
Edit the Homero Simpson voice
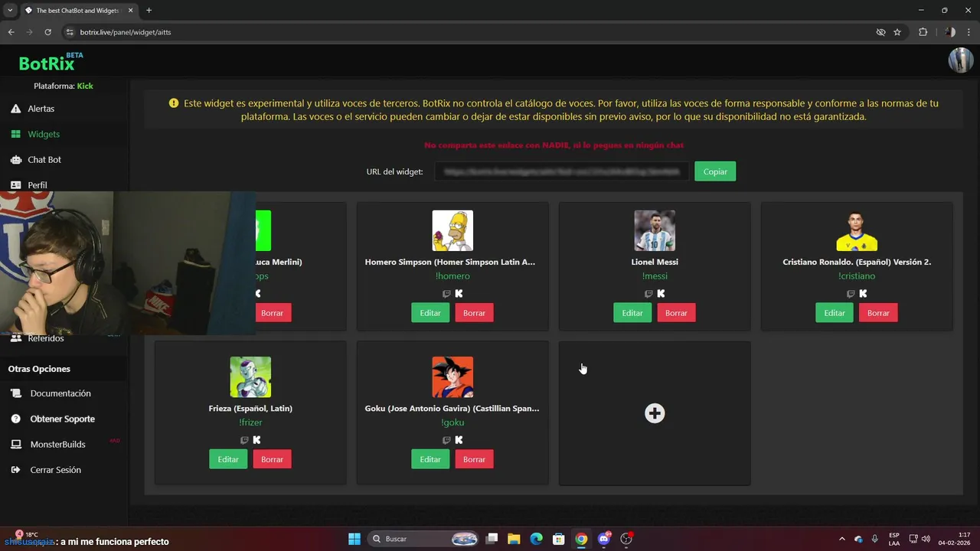point(430,313)
